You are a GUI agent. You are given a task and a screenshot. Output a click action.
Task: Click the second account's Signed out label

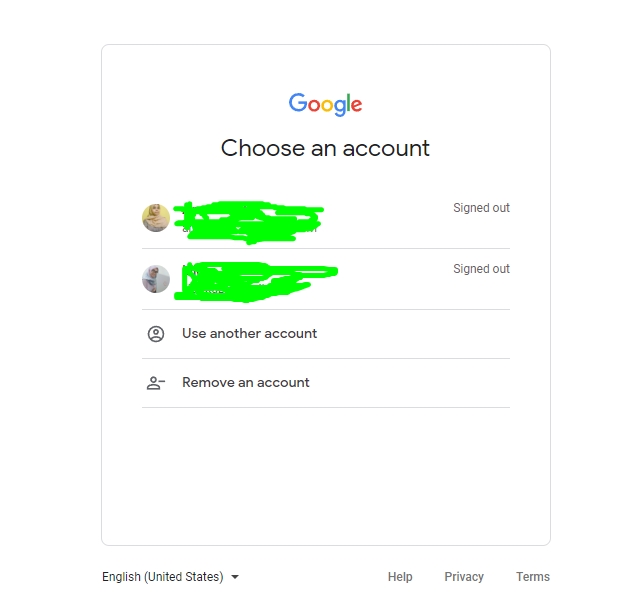[481, 269]
